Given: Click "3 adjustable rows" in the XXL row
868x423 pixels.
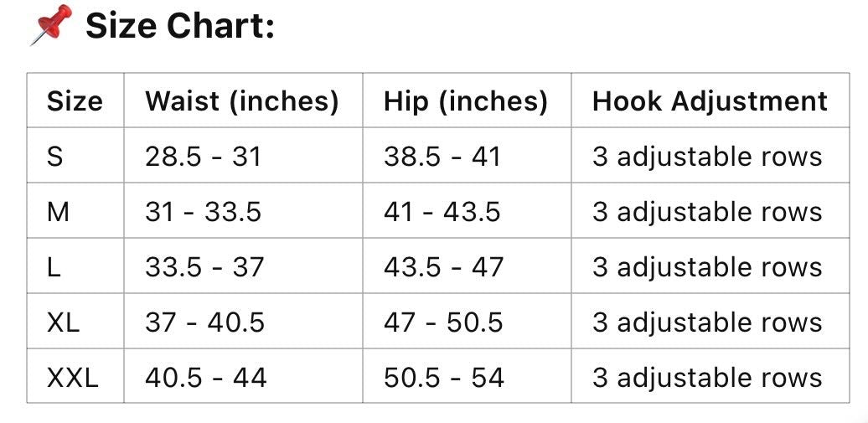Looking at the screenshot, I should 707,378.
